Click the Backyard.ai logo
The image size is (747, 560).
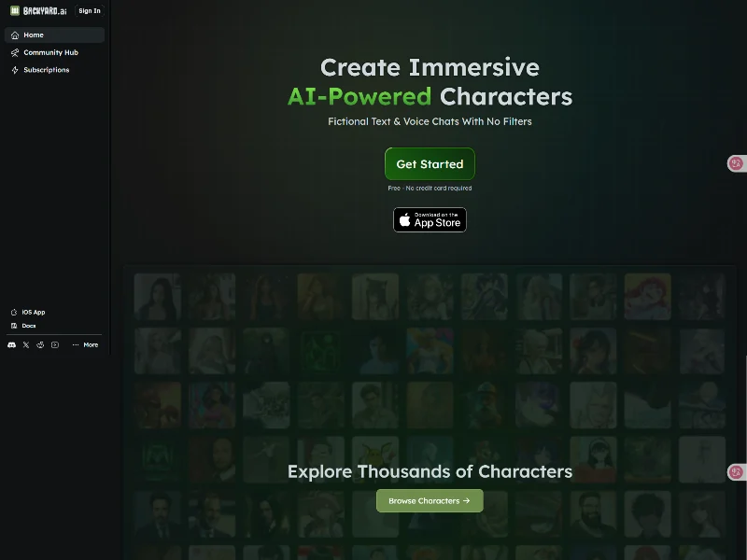coord(38,10)
